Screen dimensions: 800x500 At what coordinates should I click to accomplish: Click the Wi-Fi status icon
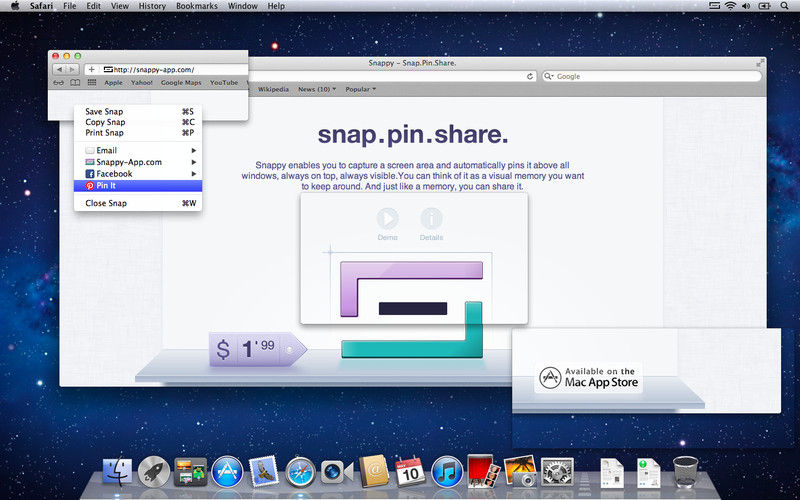coord(729,6)
